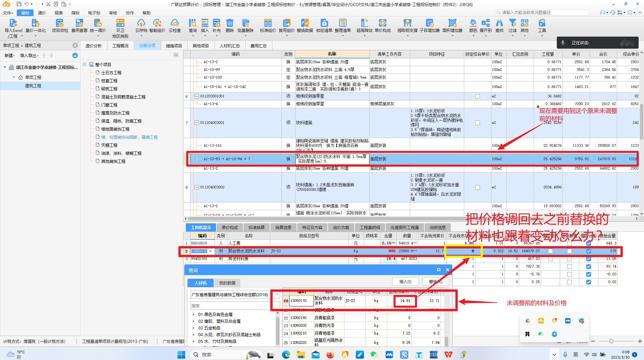This screenshot has width=644, height=360.
Task: Open Firefox from the taskbar
Action: pos(330,354)
